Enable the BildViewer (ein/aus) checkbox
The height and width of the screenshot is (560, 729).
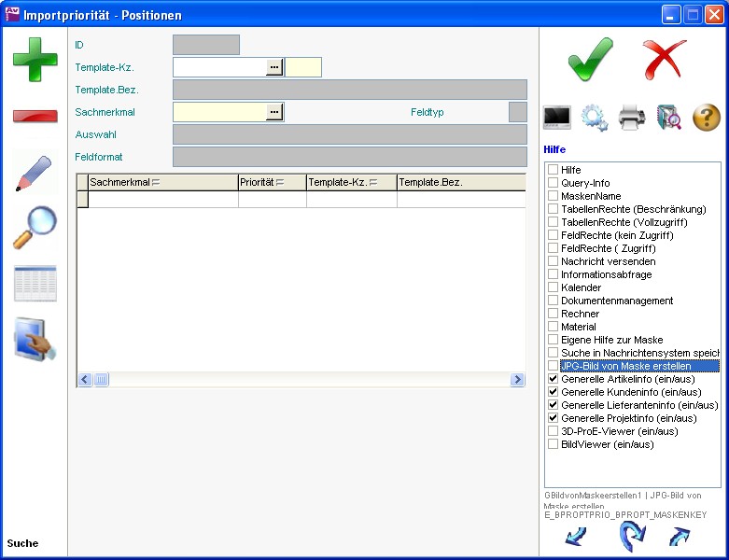[x=554, y=445]
